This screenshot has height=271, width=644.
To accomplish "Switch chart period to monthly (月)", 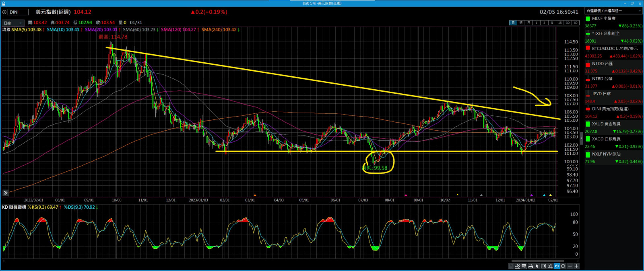I will tap(528, 23).
